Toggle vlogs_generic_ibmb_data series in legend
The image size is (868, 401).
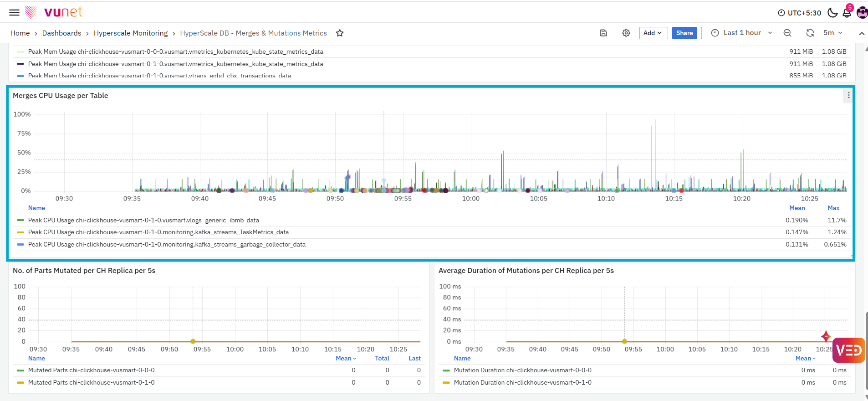pyautogui.click(x=143, y=220)
